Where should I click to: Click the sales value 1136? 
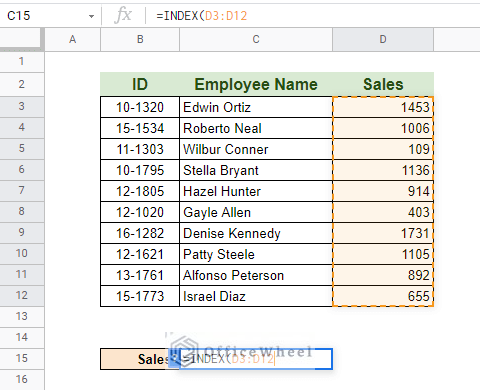pyautogui.click(x=383, y=170)
